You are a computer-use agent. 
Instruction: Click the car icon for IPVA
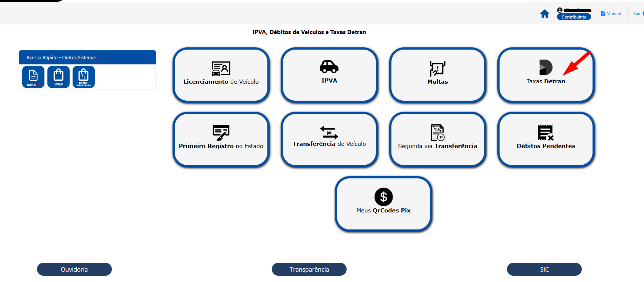329,67
